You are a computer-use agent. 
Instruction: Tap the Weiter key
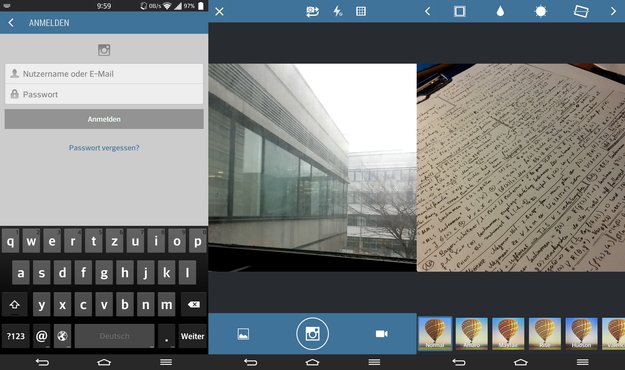pos(193,336)
